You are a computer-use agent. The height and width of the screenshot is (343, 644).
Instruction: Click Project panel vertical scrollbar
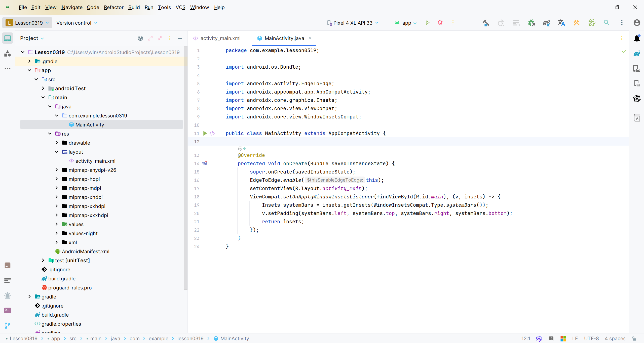185,168
